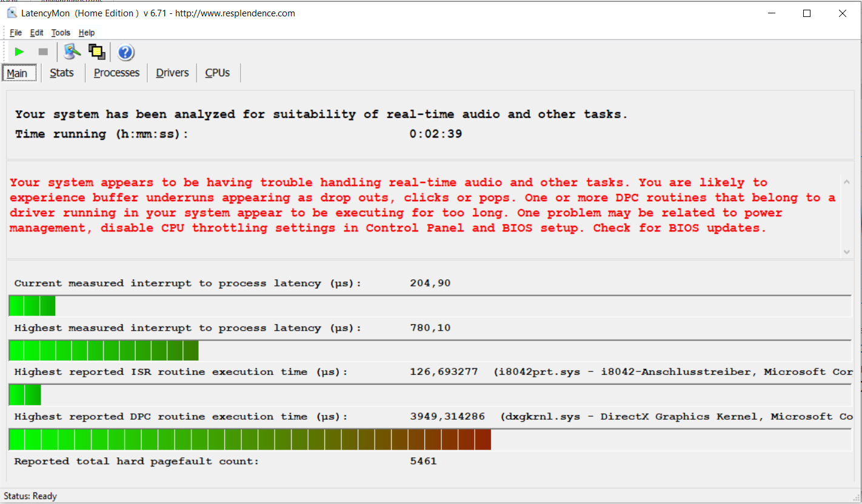Open the File menu
862x504 pixels.
(x=16, y=33)
